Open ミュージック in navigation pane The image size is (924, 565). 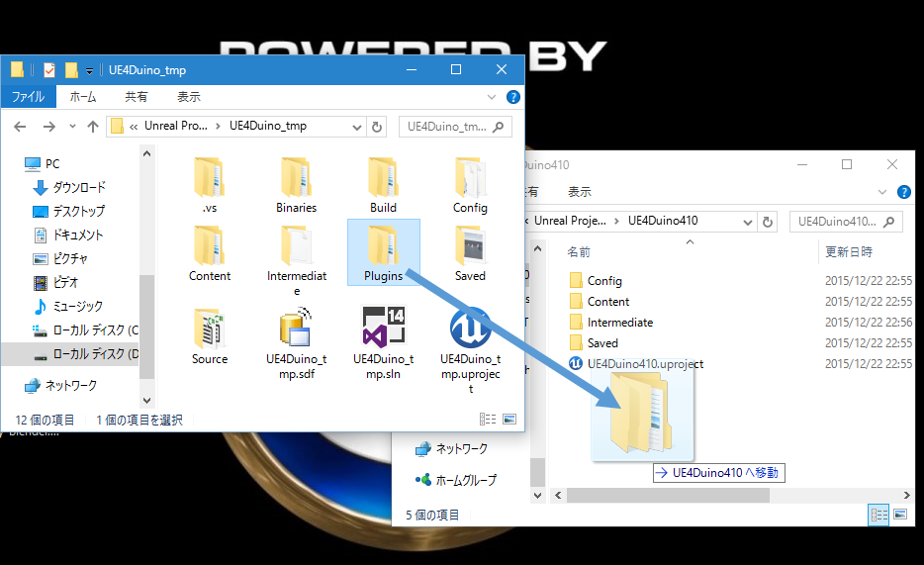point(68,307)
